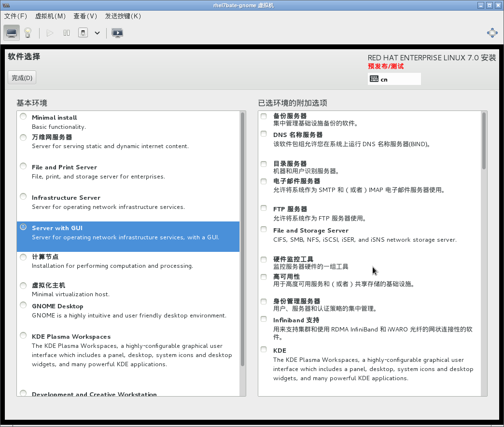Select Server with GUI radio button
This screenshot has width=504, height=427.
pos(23,227)
